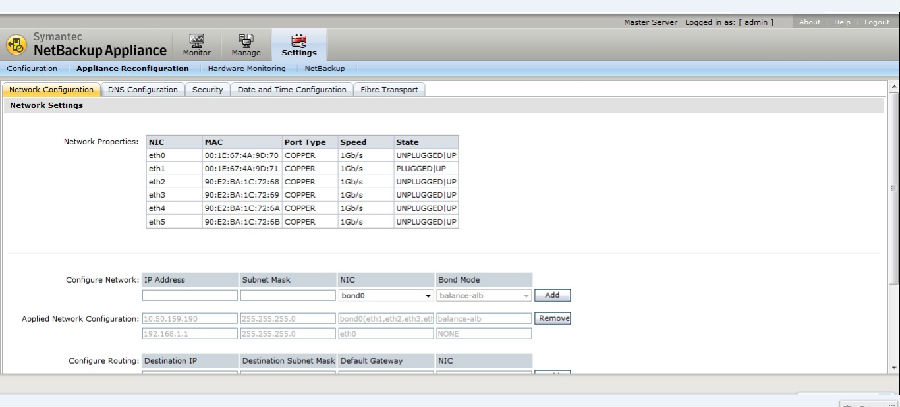Click MAC address 90:E2:BA:1C:72:6B

coord(242,222)
